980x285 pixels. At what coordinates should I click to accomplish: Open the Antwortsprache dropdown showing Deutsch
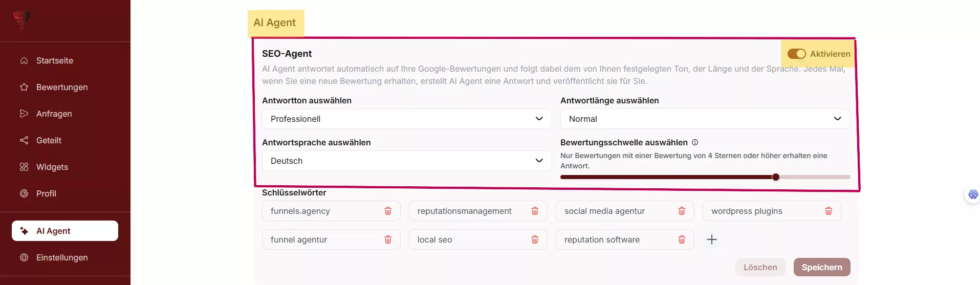coord(406,161)
